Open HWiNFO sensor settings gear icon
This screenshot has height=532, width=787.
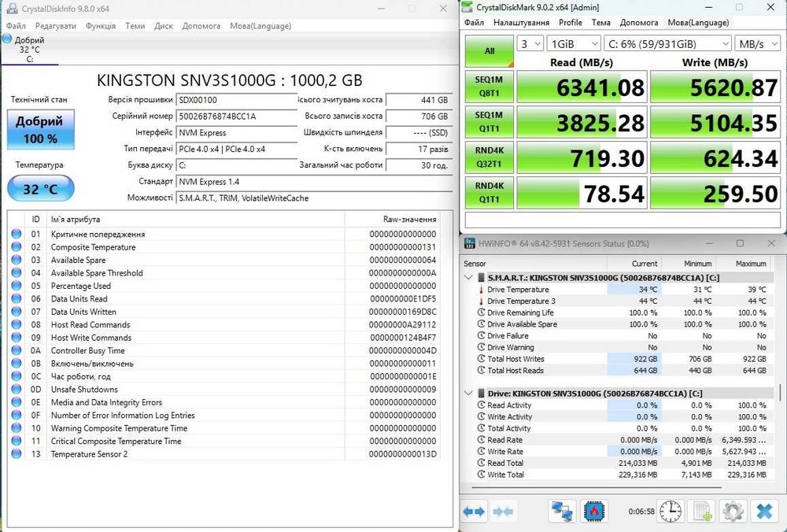(732, 512)
